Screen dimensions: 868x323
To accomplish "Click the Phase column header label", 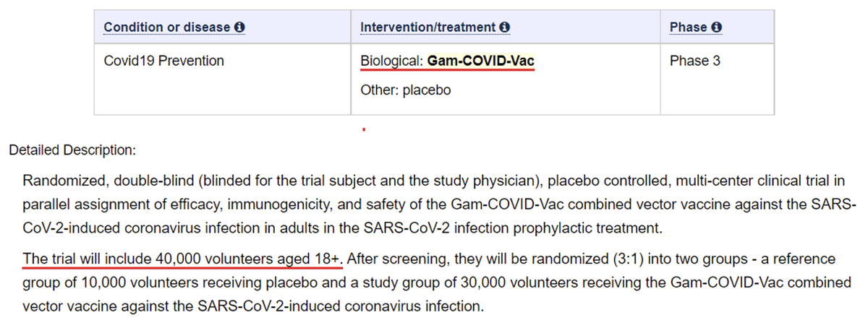I will tap(688, 27).
